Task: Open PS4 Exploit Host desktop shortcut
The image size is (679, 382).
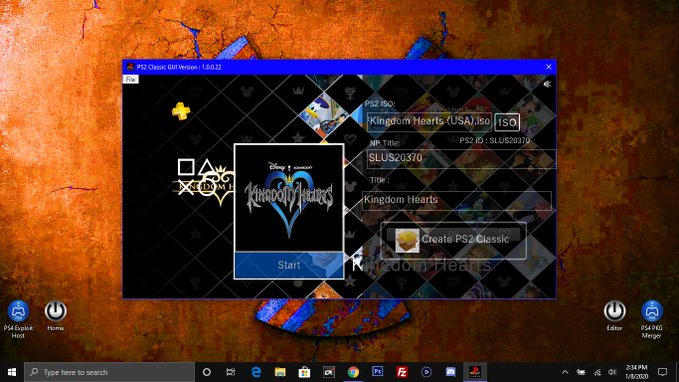Action: click(18, 319)
